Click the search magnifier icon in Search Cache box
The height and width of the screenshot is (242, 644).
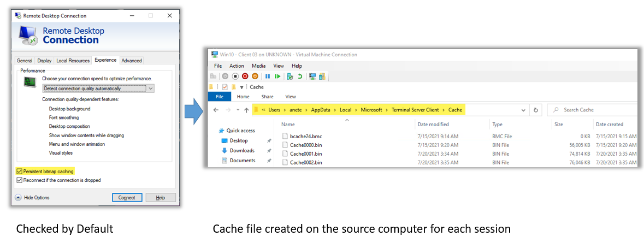(x=556, y=110)
